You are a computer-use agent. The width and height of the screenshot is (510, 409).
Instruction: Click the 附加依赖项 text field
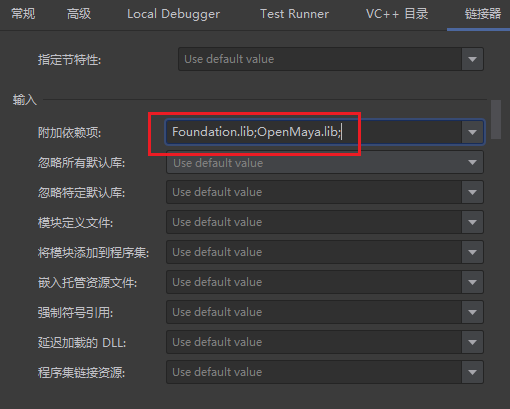tap(314, 132)
